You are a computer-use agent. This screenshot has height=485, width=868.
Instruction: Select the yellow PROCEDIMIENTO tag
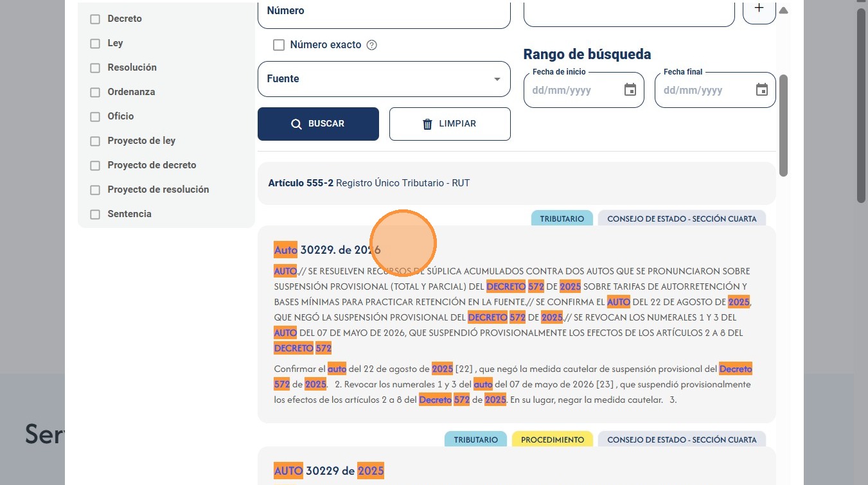coord(553,439)
